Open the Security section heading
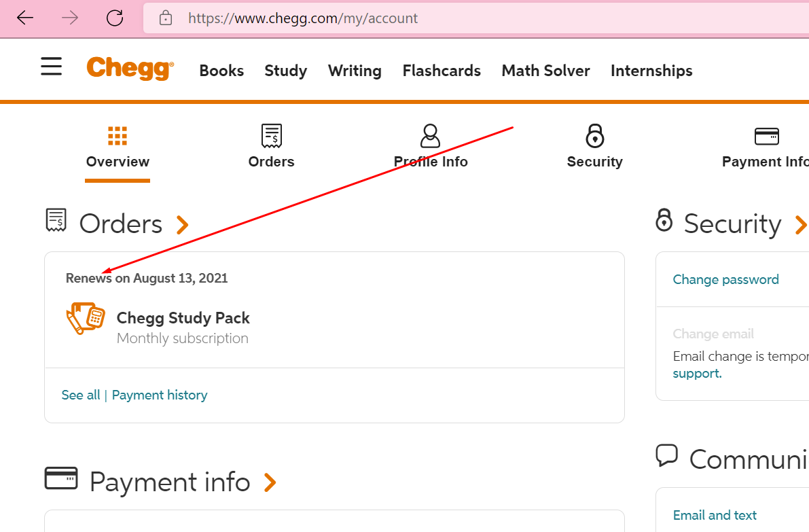809x532 pixels. pos(733,224)
